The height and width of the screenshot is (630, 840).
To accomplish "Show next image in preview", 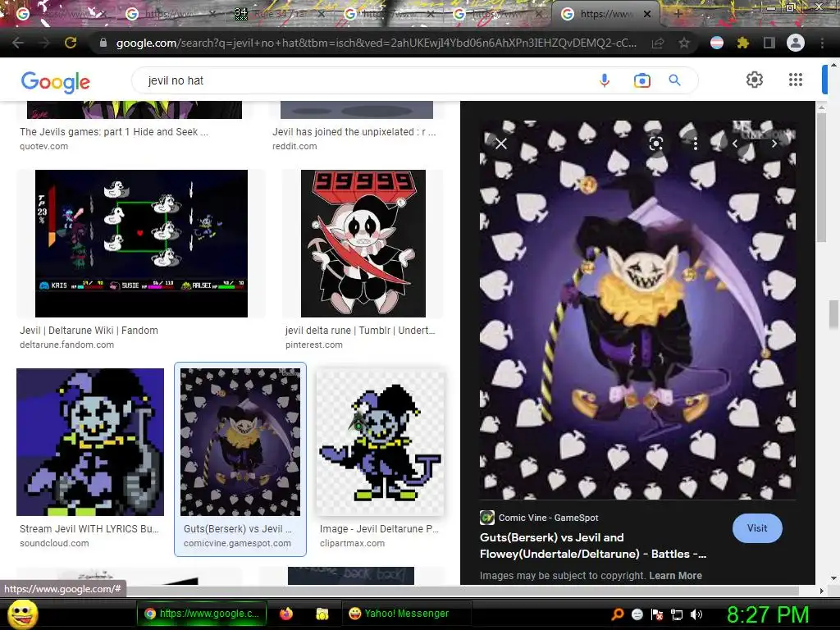I will [774, 144].
